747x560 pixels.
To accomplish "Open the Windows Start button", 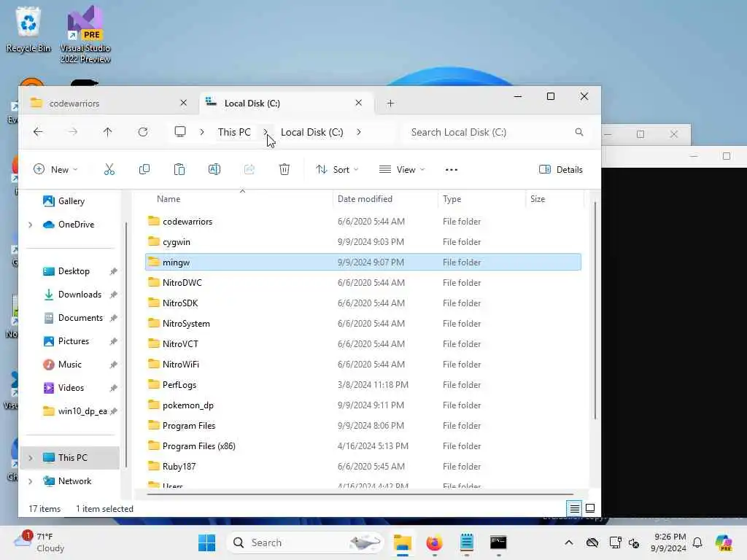I will 206,542.
